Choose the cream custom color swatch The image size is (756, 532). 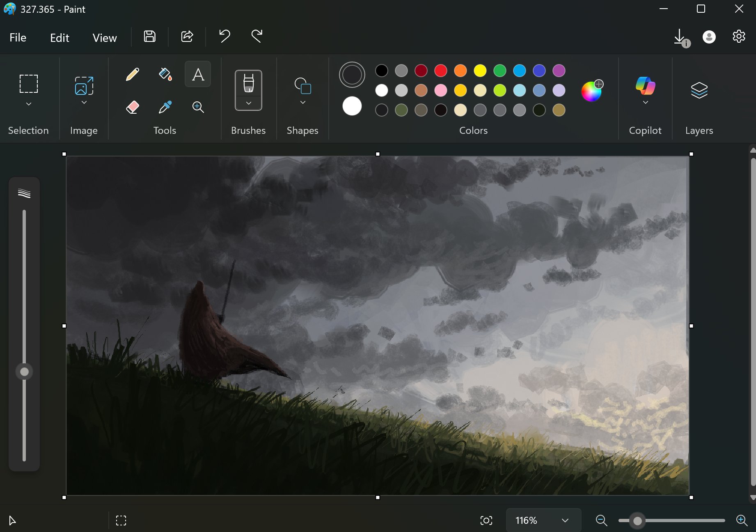[460, 110]
